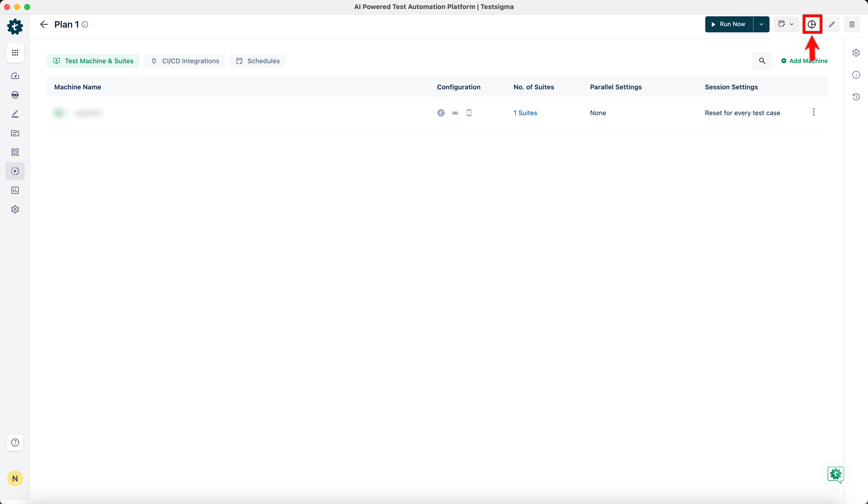Click the search magnifier icon
Image resolution: width=868 pixels, height=504 pixels.
[x=762, y=61]
